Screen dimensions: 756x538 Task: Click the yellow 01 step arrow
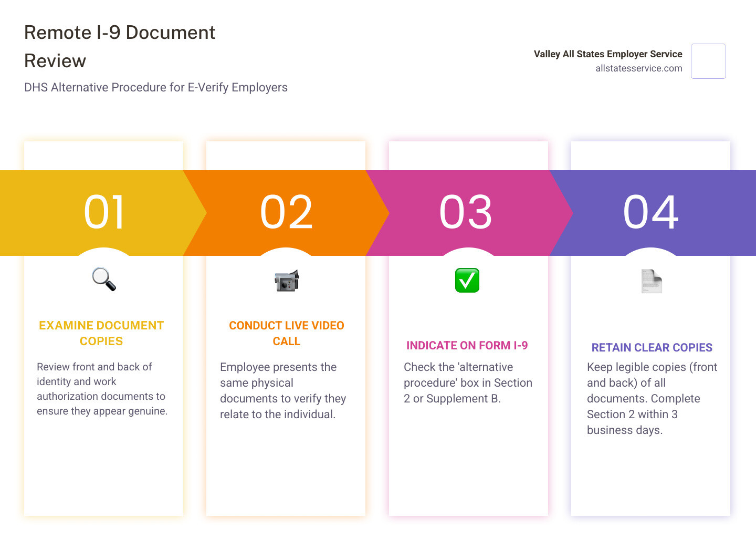coord(104,213)
